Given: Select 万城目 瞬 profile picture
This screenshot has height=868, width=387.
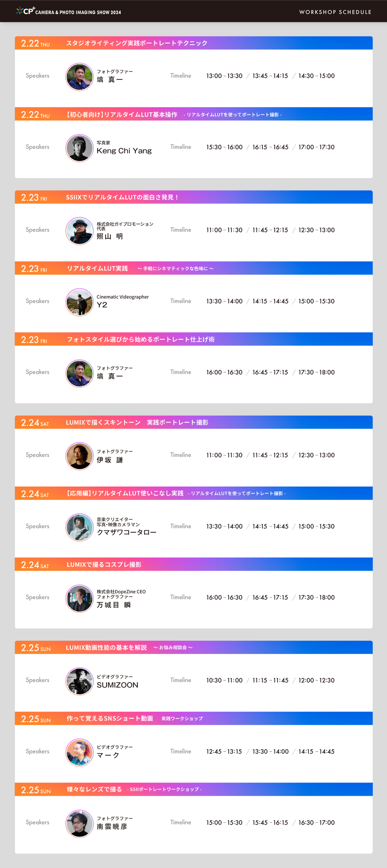Looking at the screenshot, I should click(79, 598).
